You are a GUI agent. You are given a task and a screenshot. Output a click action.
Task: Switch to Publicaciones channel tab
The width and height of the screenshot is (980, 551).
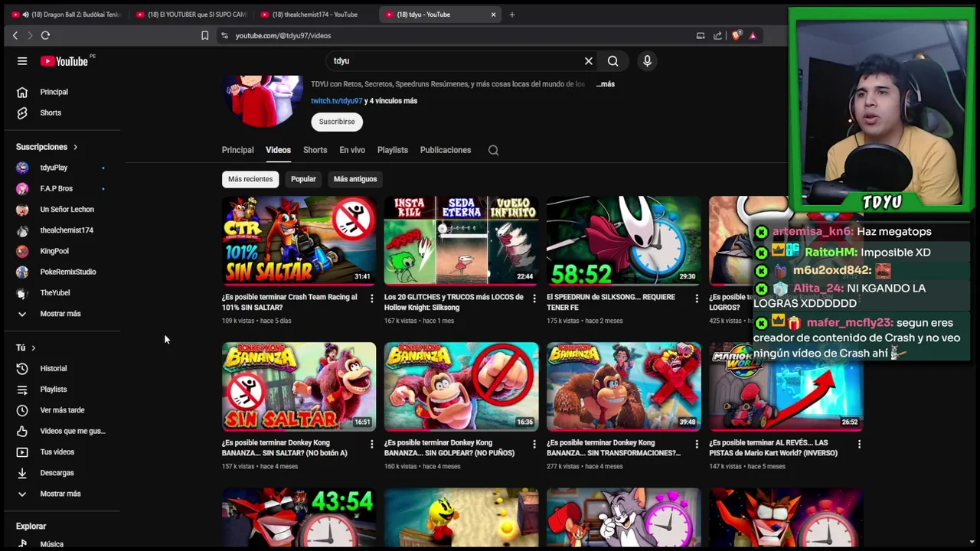pos(446,150)
